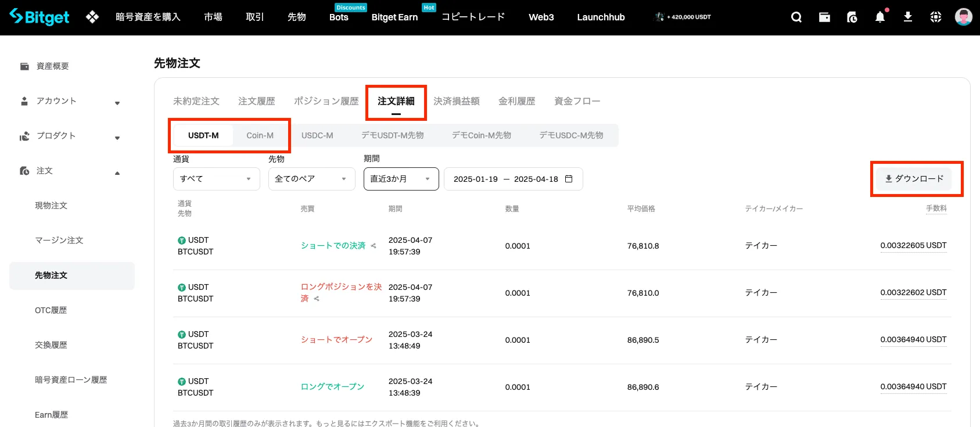Open the date range picker field
This screenshot has width=980, height=427.
(513, 179)
